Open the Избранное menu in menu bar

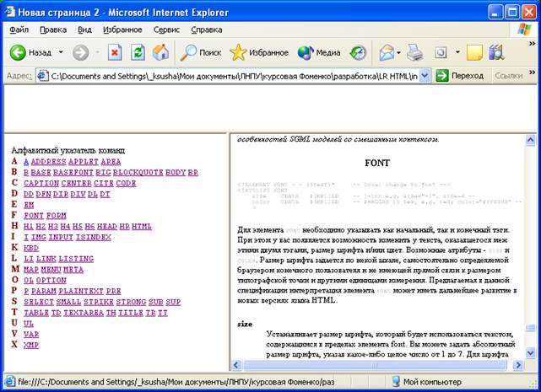[x=122, y=30]
